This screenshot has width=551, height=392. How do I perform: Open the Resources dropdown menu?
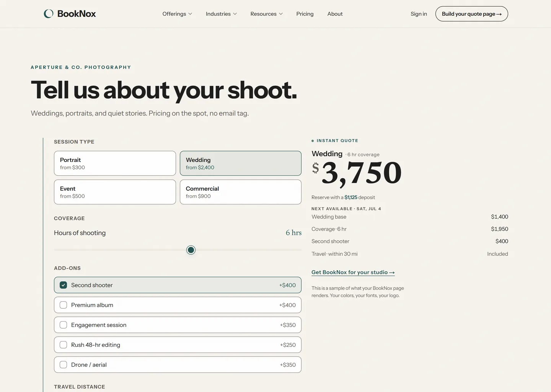click(266, 14)
